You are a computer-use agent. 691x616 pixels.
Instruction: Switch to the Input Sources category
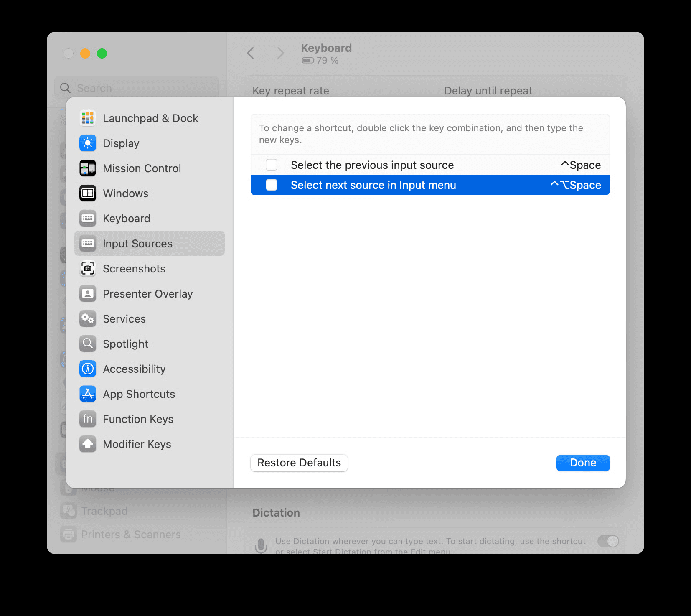137,243
